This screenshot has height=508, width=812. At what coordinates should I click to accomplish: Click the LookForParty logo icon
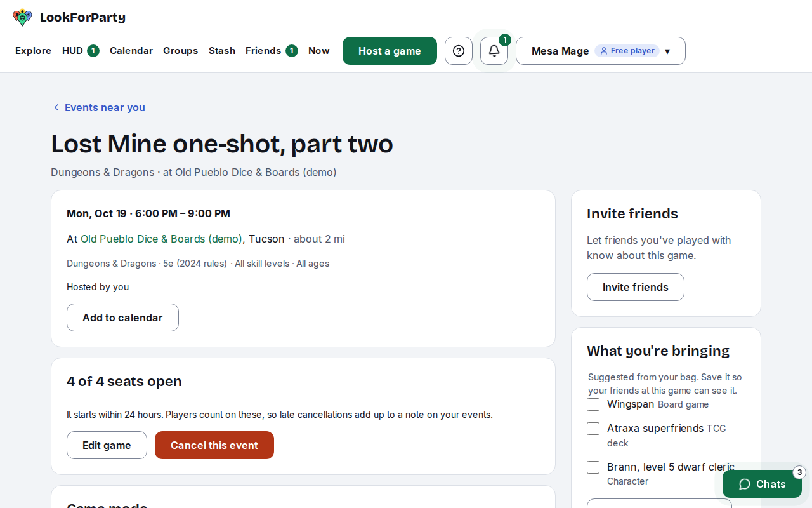[x=22, y=17]
